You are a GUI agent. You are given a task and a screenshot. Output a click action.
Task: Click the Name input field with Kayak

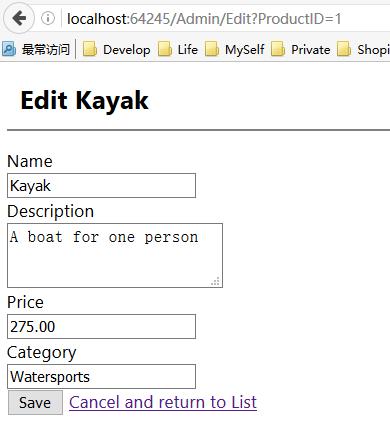[x=101, y=185]
